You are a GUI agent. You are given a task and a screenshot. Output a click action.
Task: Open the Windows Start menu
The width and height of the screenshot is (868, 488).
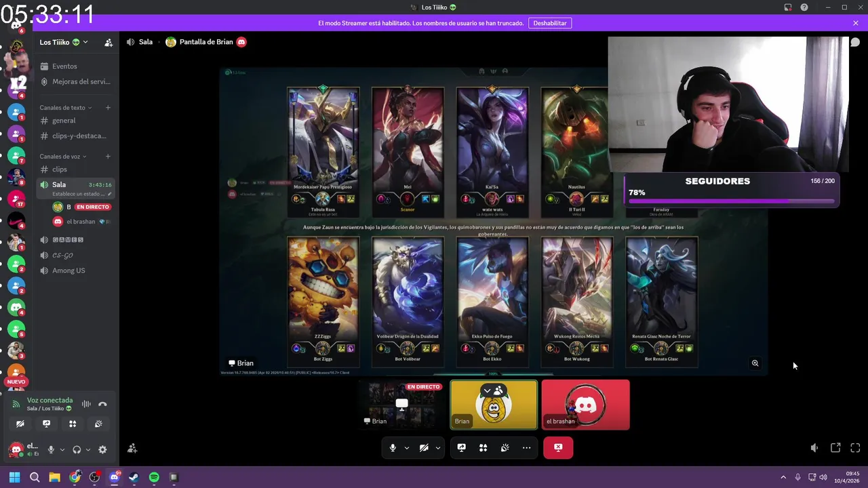15,477
